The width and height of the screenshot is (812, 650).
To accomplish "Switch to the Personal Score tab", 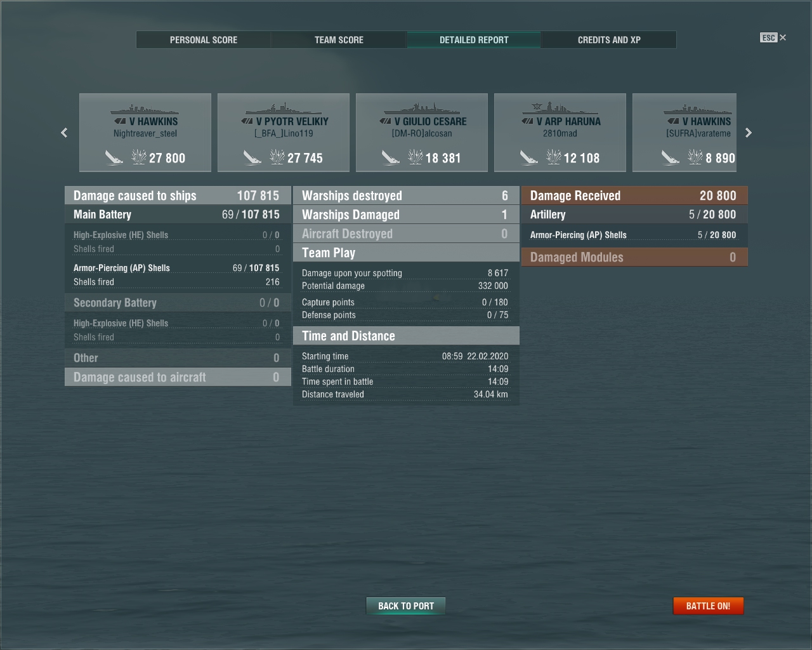I will [x=204, y=40].
